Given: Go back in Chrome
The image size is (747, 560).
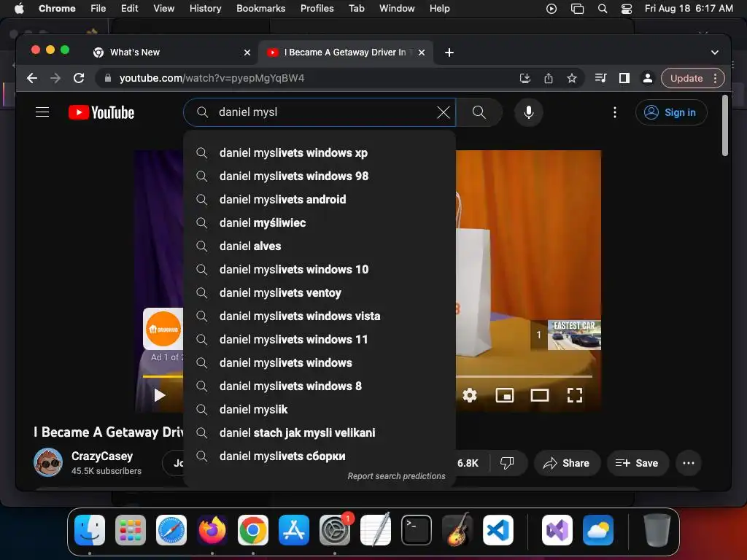Looking at the screenshot, I should tap(32, 78).
